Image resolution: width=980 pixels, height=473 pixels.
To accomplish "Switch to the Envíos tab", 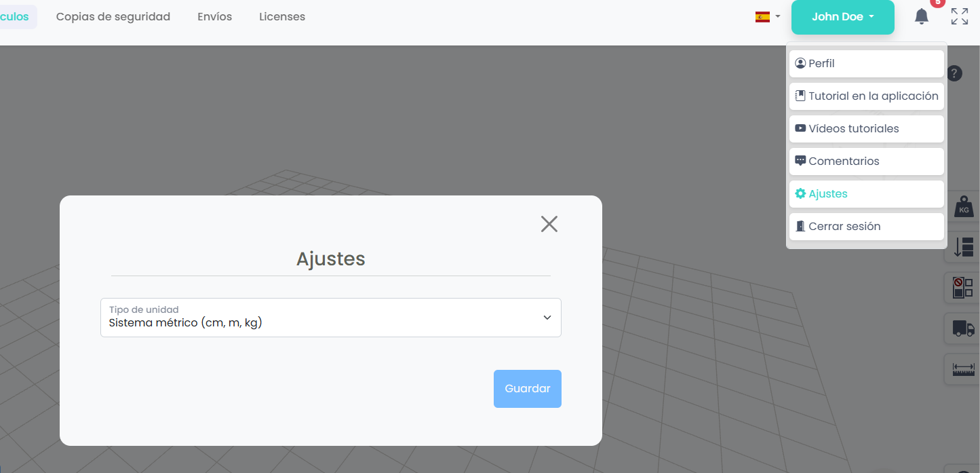I will [214, 17].
